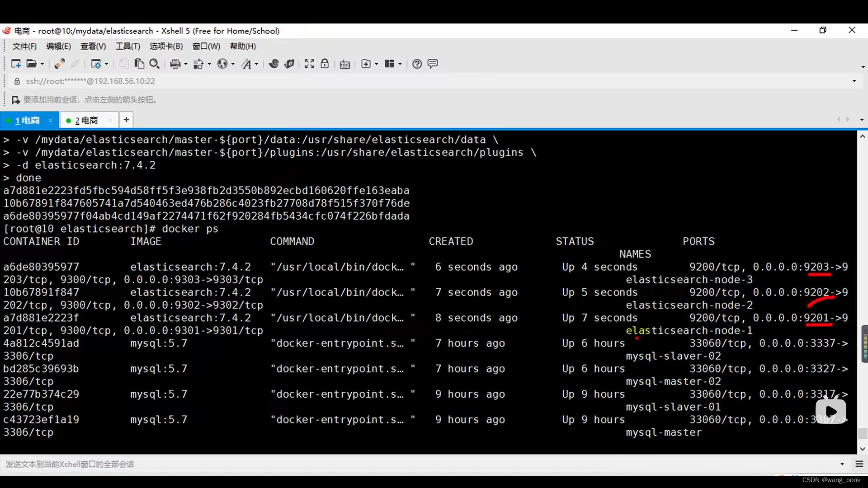
Task: Click terminal scrollbar down arrow
Action: tap(862, 449)
